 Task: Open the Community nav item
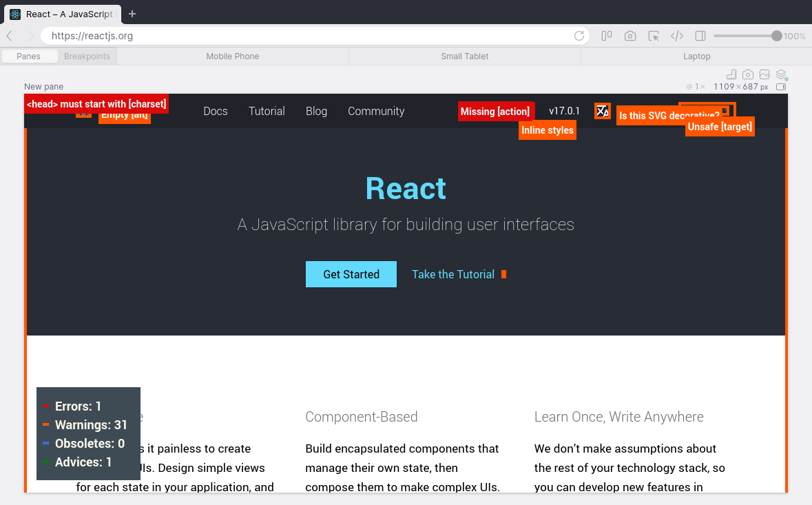[x=376, y=111]
